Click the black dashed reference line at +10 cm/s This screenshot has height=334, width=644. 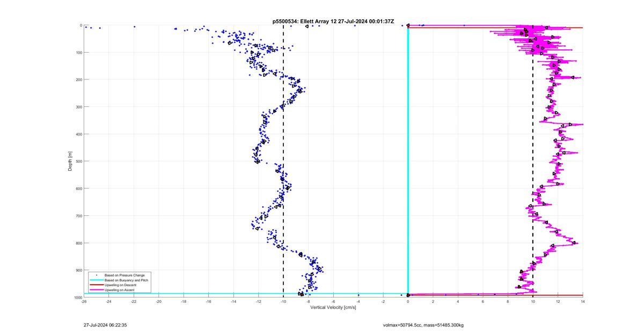click(x=533, y=161)
